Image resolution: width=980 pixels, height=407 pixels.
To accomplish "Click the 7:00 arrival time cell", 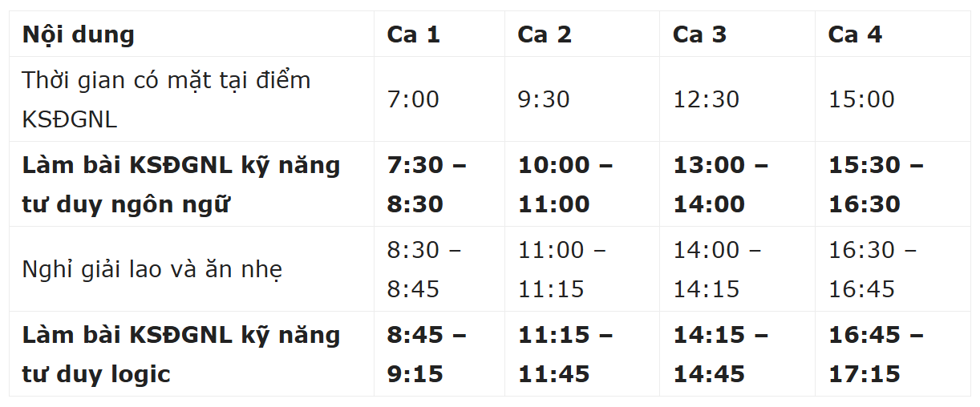I will [413, 100].
